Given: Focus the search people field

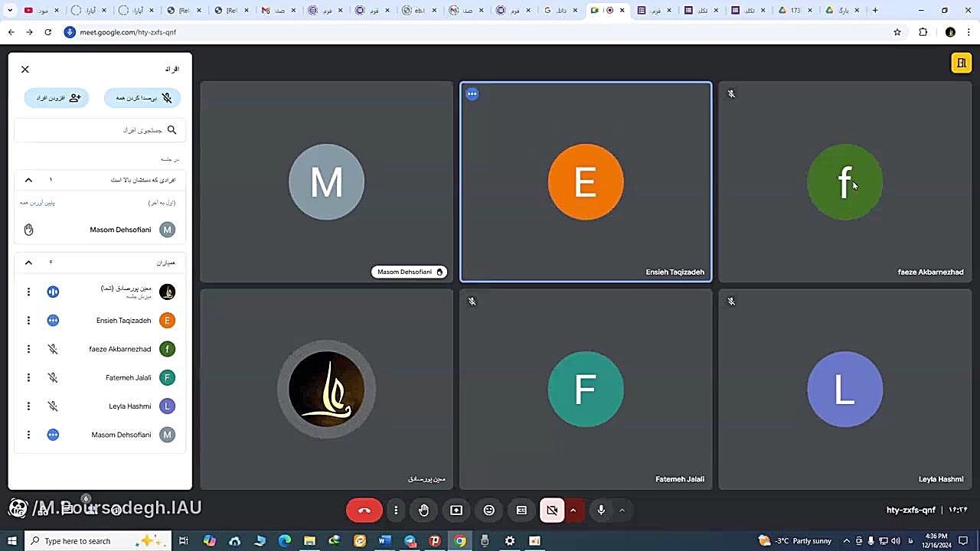Looking at the screenshot, I should [100, 130].
